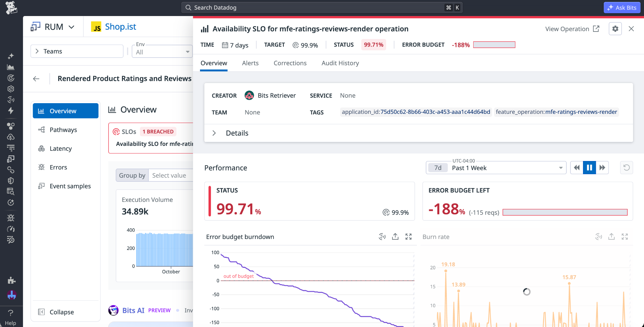Screen dimensions: 644x327
Task: Open the Corrections tab
Action: coord(290,63)
